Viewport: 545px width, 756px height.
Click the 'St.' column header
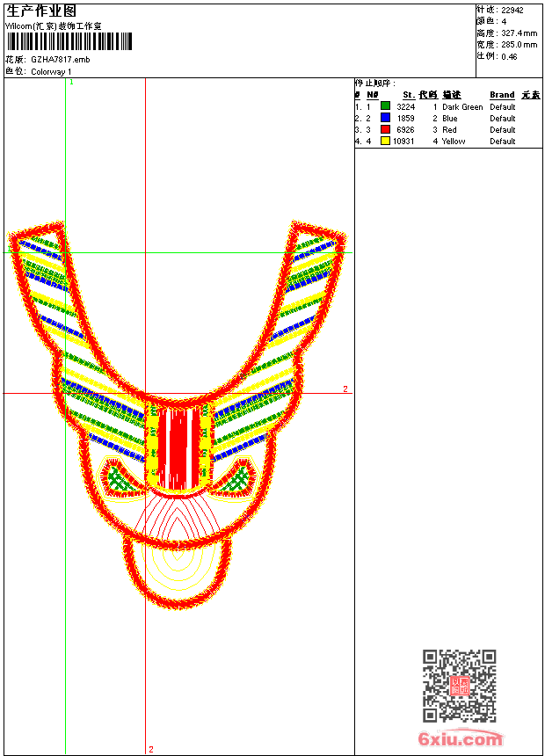pos(408,95)
